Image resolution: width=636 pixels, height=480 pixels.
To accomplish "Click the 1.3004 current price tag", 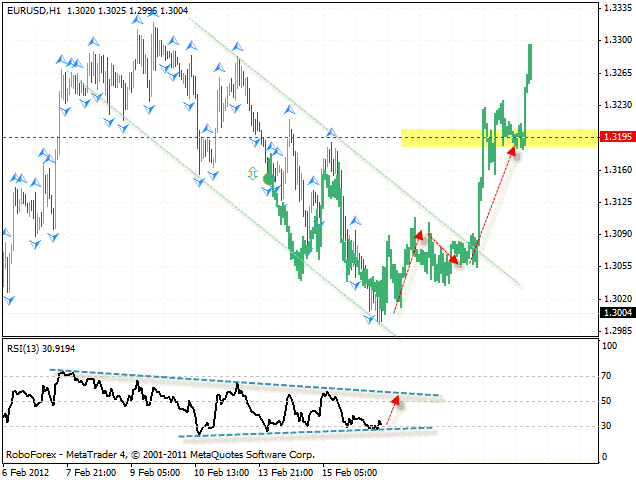I will click(614, 313).
